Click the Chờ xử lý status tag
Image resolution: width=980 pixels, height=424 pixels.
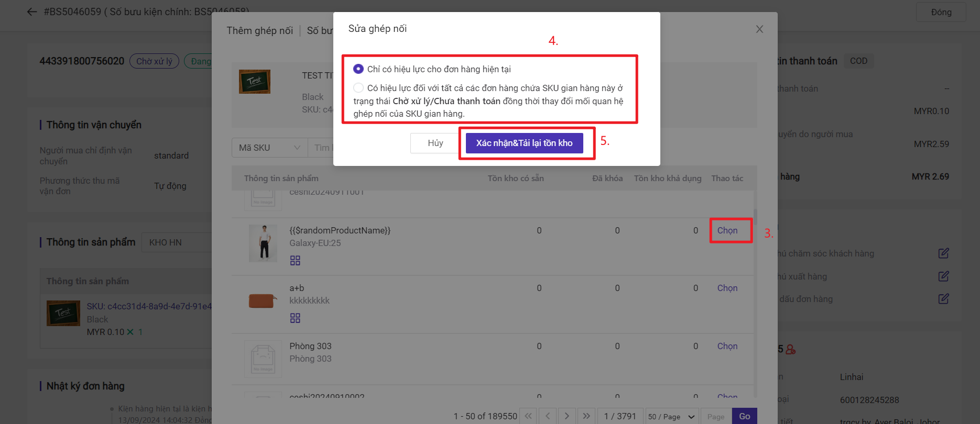[154, 61]
